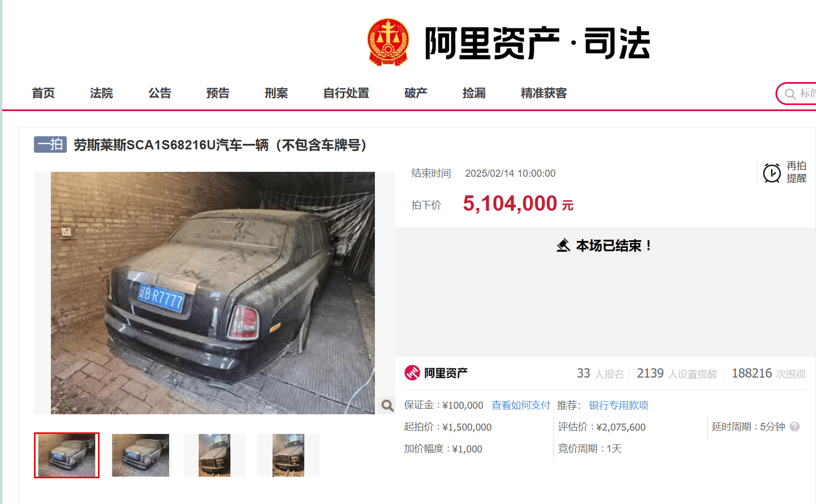816x504 pixels.
Task: Open the 精准获客 menu item
Action: 543,93
